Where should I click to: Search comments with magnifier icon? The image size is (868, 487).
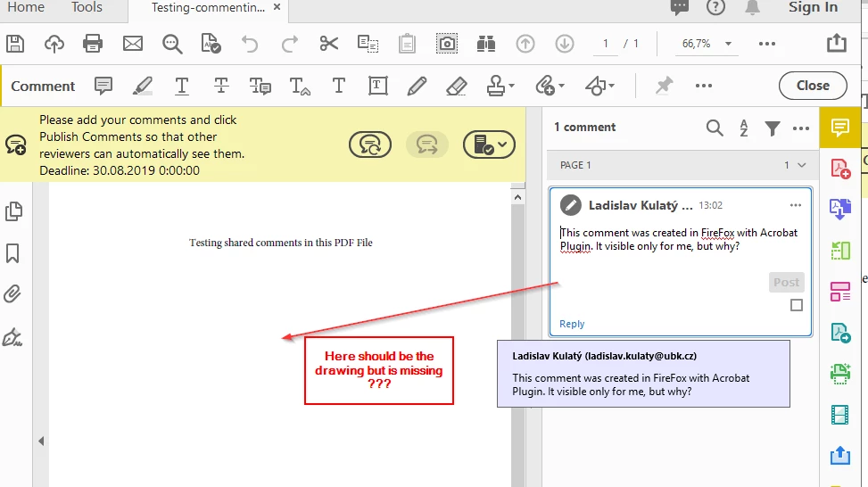[x=715, y=128]
